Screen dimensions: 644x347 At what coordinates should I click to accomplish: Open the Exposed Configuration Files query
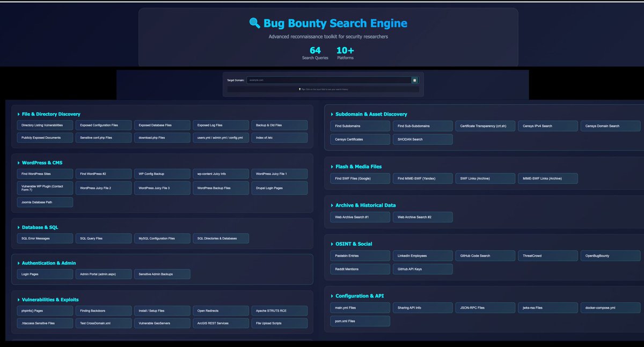click(x=103, y=125)
